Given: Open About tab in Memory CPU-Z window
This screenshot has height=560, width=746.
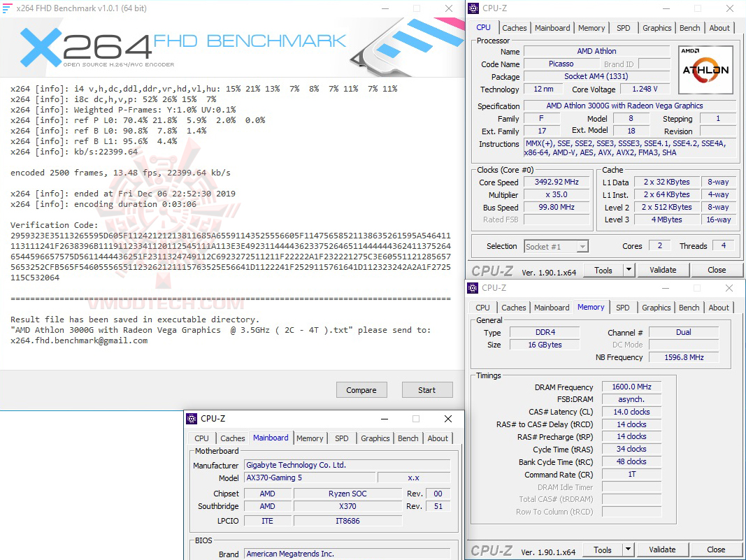Looking at the screenshot, I should point(719,308).
